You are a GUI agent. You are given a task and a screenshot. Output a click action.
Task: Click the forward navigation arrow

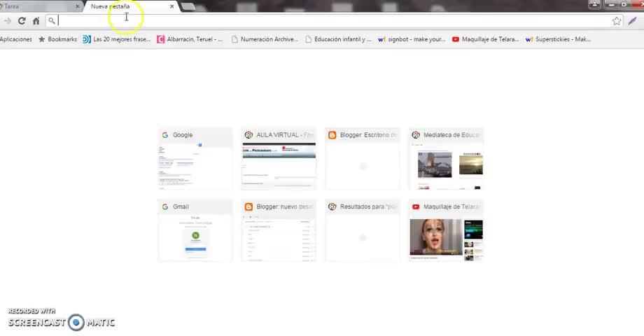[x=8, y=21]
